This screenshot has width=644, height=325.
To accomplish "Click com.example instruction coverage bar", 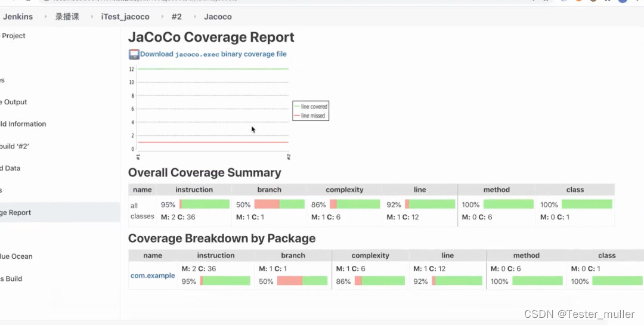I will [225, 281].
